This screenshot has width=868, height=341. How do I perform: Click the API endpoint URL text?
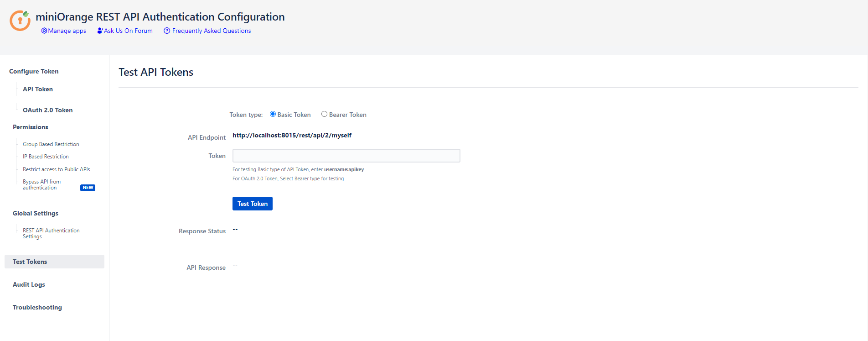(x=292, y=135)
